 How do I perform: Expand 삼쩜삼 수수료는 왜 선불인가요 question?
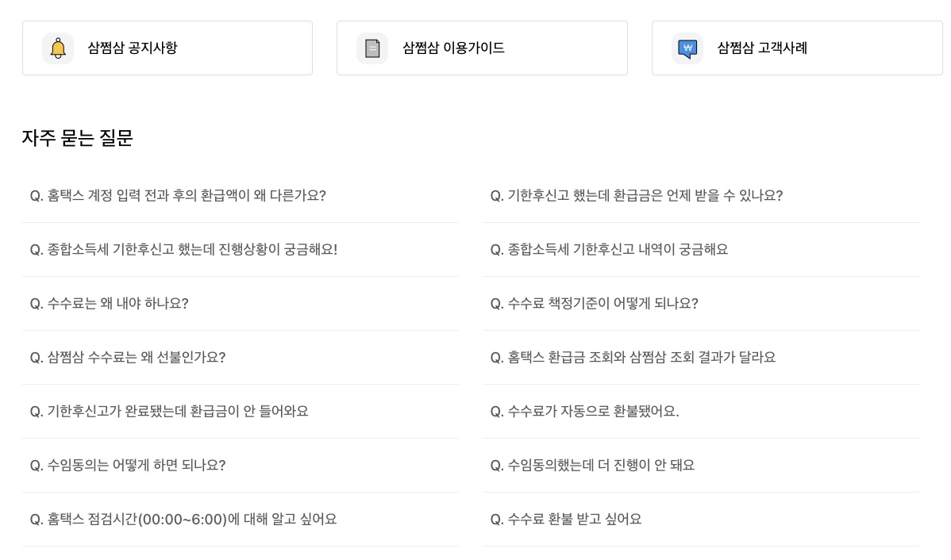click(128, 358)
